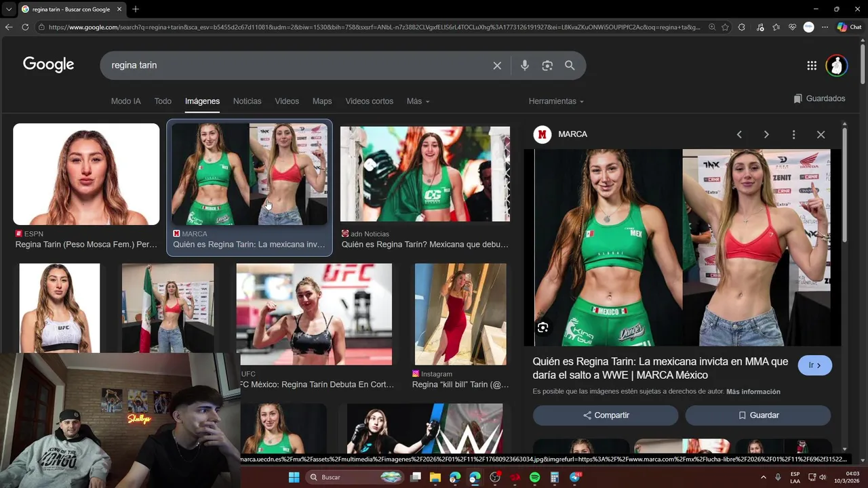Open the favorites list icon
This screenshot has width=868, height=488.
click(x=776, y=27)
